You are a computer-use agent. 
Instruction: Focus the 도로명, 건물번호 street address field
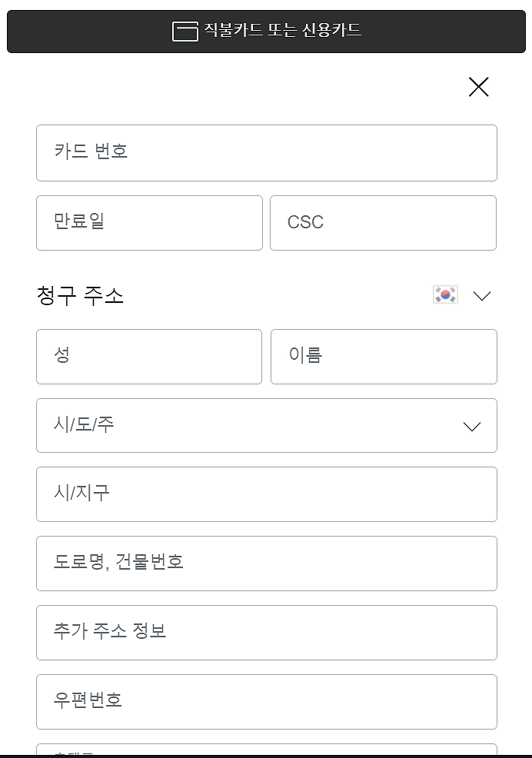(267, 564)
